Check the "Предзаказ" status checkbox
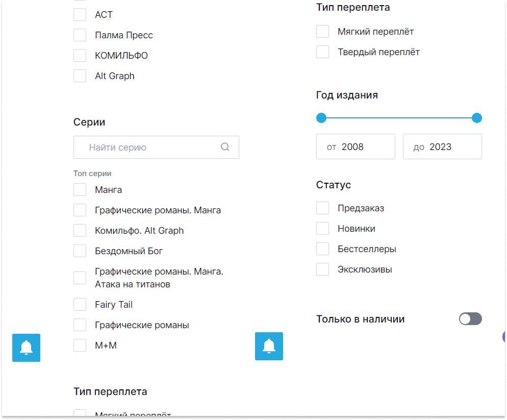The height and width of the screenshot is (420, 507). pyautogui.click(x=323, y=208)
